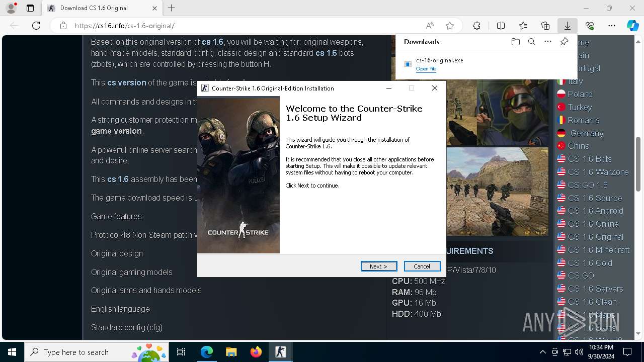This screenshot has height=362, width=644.
Task: Add page to favorites star
Action: 450,26
